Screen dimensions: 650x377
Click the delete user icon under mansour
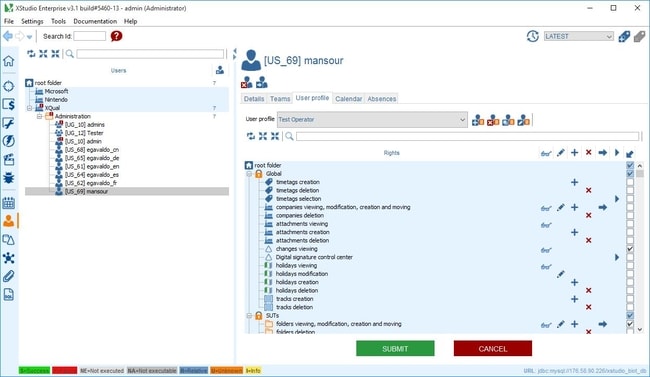247,83
